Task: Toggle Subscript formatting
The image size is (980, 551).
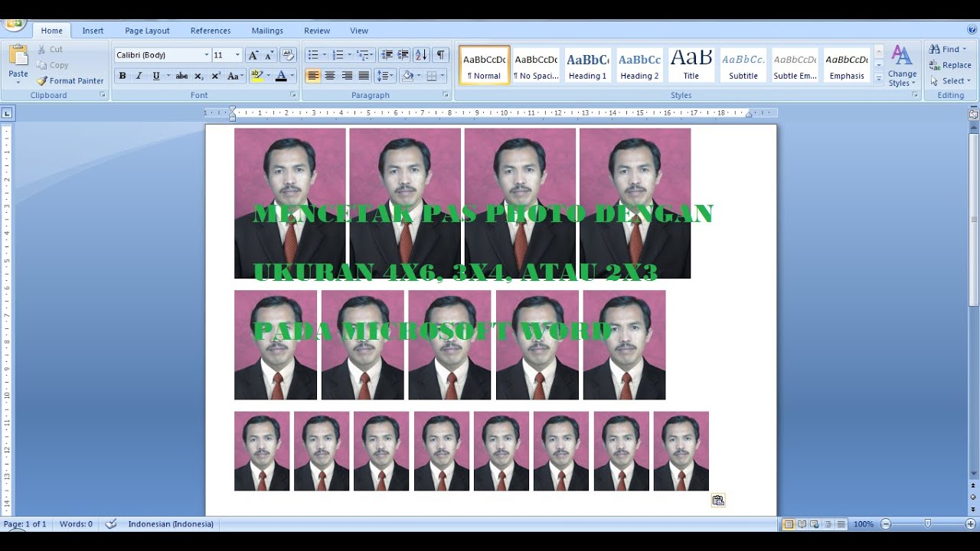Action: click(x=198, y=76)
